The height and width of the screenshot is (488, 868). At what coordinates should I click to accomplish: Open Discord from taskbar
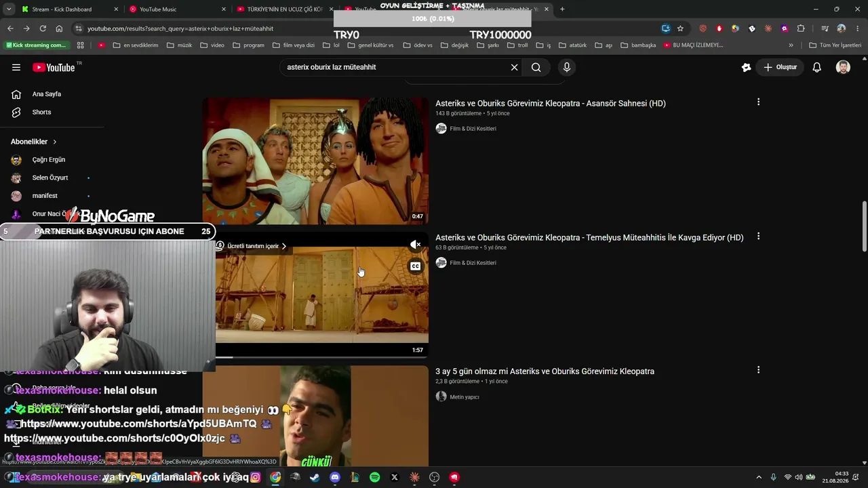point(334,477)
